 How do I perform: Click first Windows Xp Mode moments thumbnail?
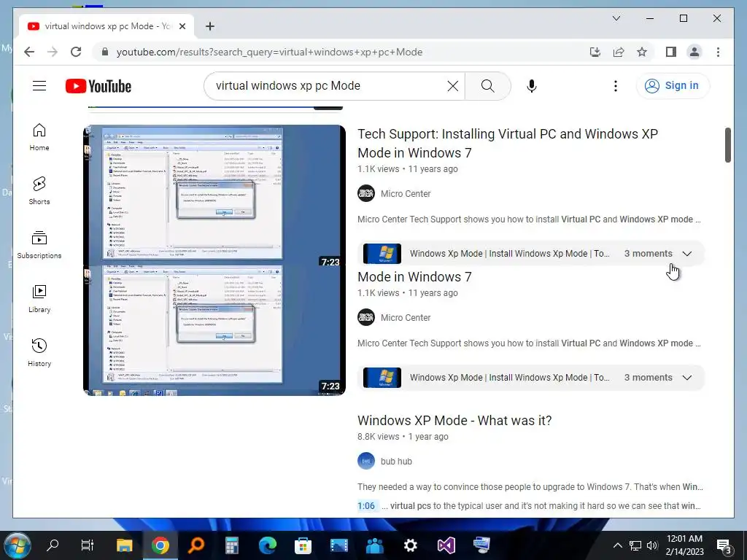click(x=382, y=254)
